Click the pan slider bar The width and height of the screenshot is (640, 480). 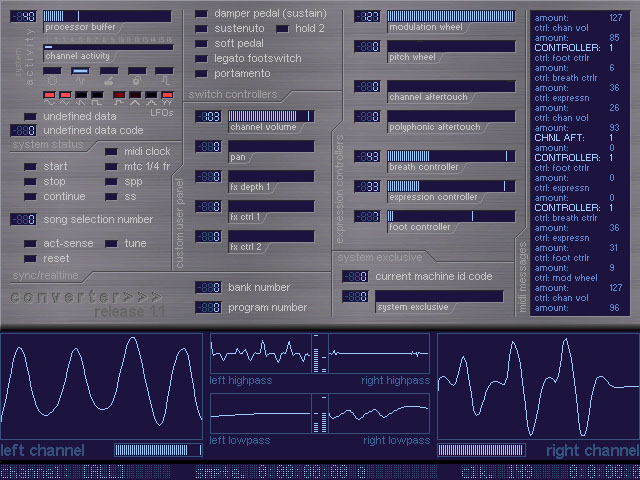(271, 146)
